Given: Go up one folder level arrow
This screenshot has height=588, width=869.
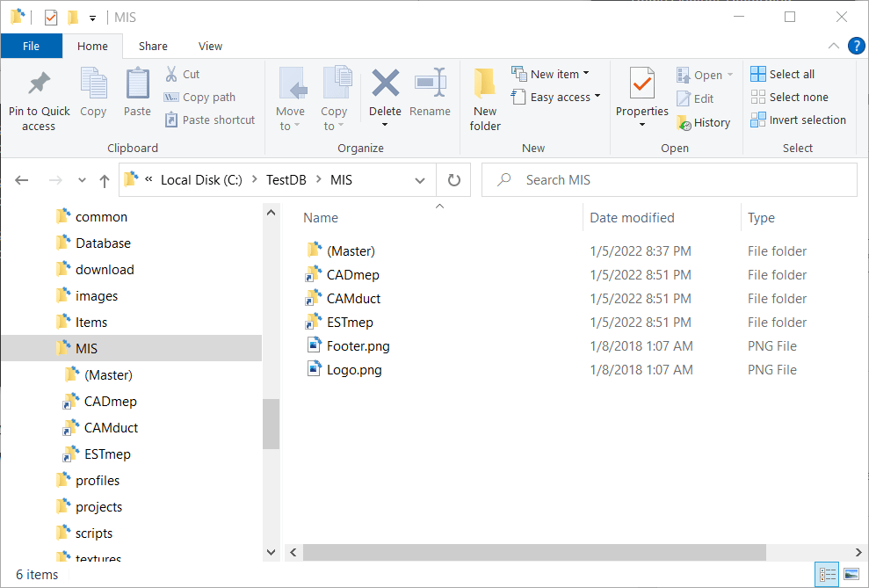Looking at the screenshot, I should point(105,180).
